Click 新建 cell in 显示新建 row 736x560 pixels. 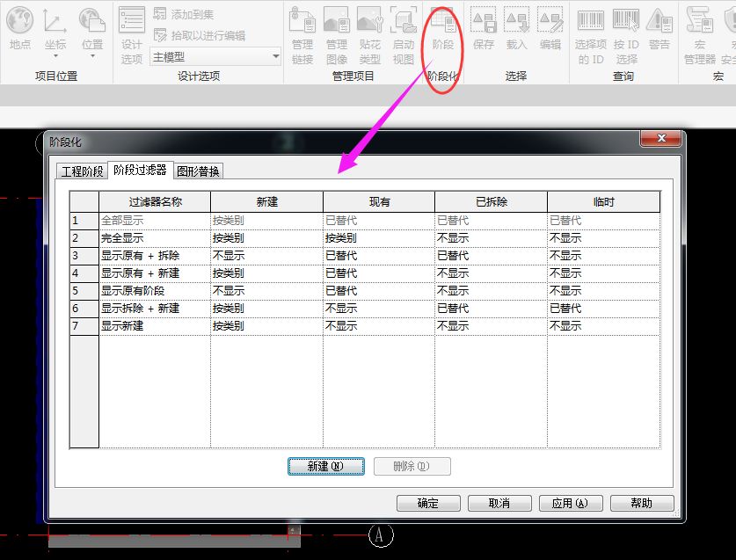[x=266, y=326]
